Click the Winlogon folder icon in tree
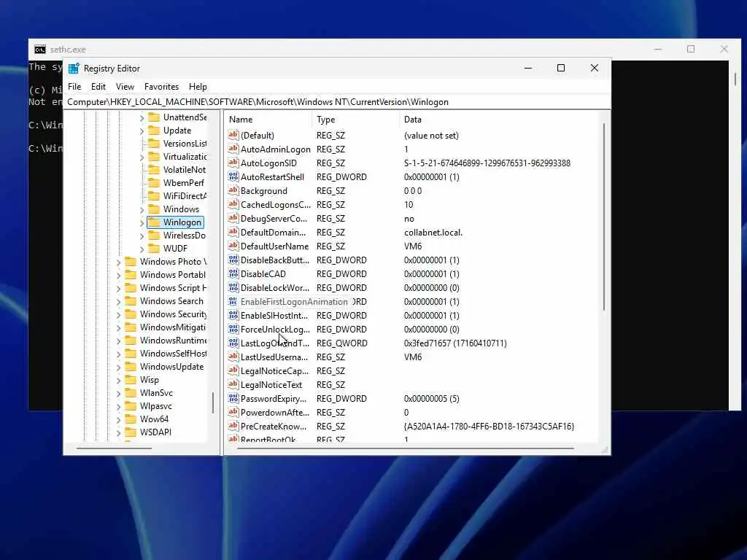The image size is (747, 560). coord(154,222)
